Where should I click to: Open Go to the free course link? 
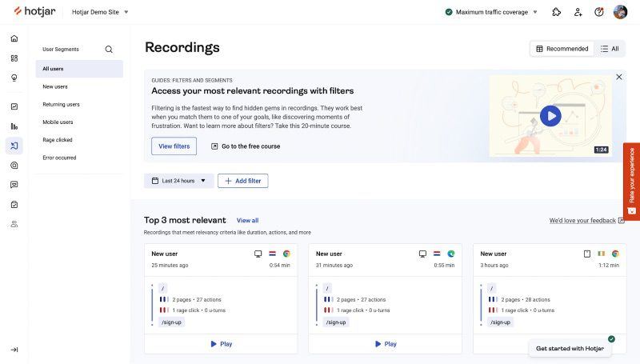point(246,146)
